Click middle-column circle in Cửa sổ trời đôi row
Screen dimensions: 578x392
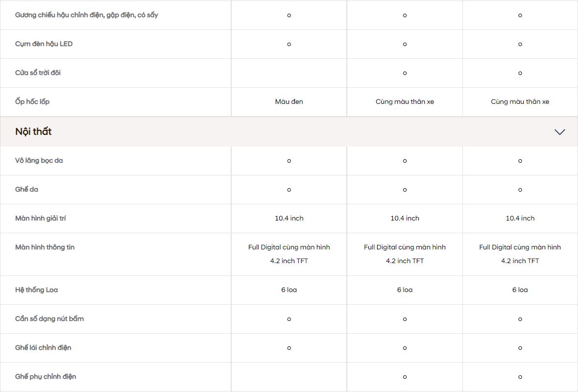coord(405,73)
